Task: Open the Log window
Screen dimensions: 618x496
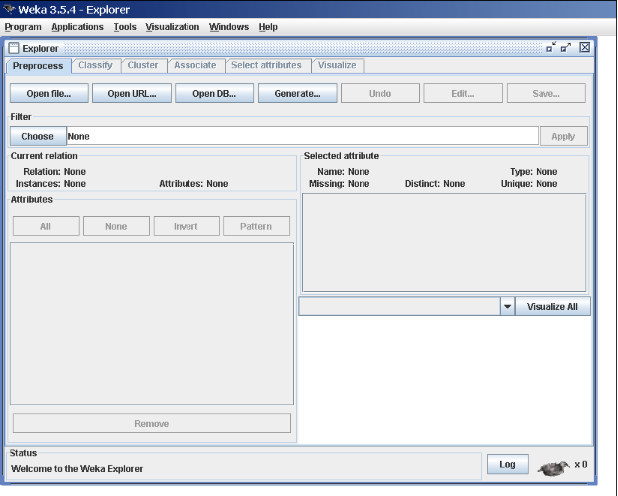Action: [508, 464]
